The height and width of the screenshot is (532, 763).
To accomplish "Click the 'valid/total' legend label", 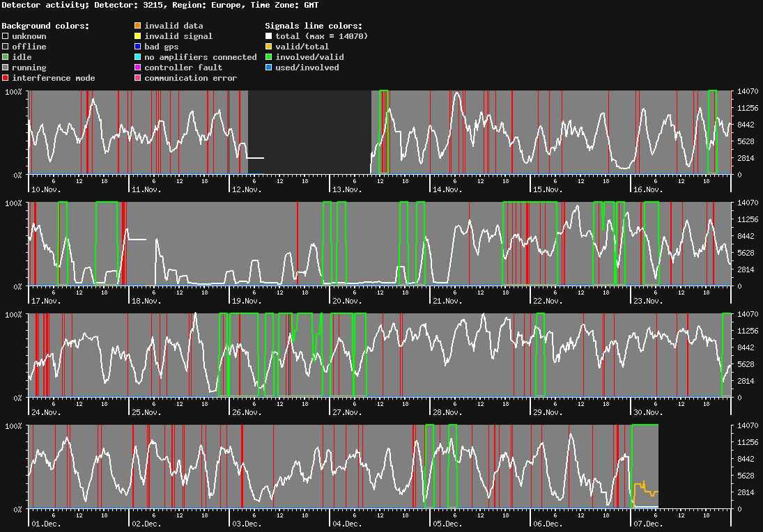I will (x=302, y=47).
